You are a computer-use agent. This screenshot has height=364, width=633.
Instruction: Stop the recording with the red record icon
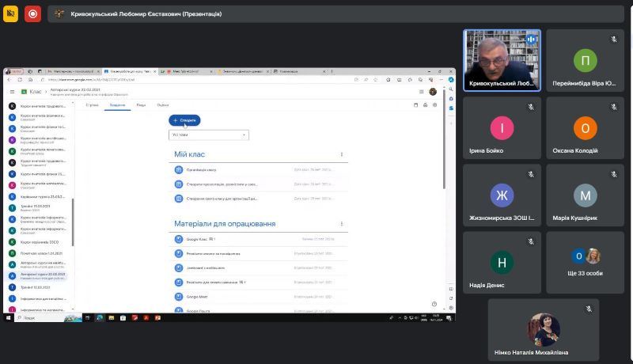tap(32, 13)
